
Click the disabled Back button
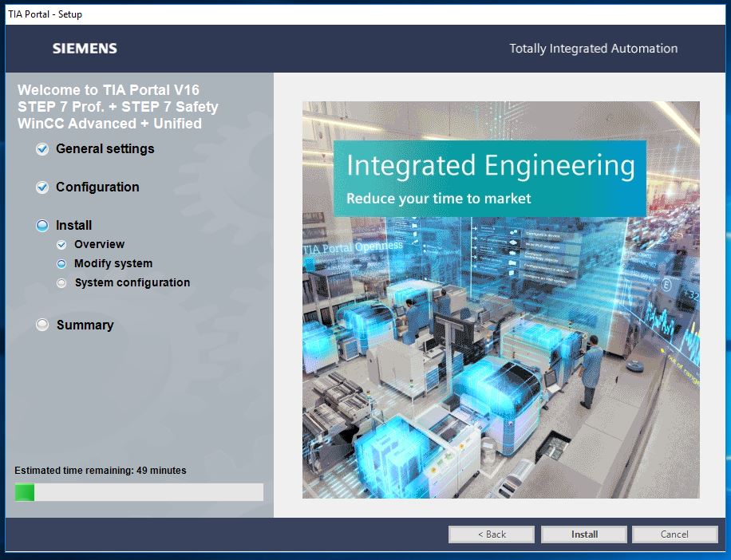[x=492, y=534]
